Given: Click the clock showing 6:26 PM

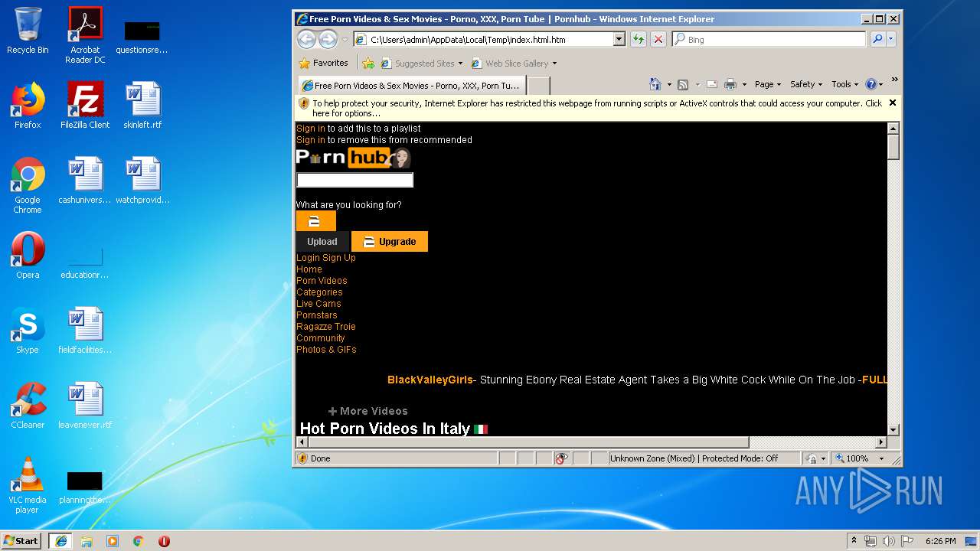Looking at the screenshot, I should tap(940, 541).
